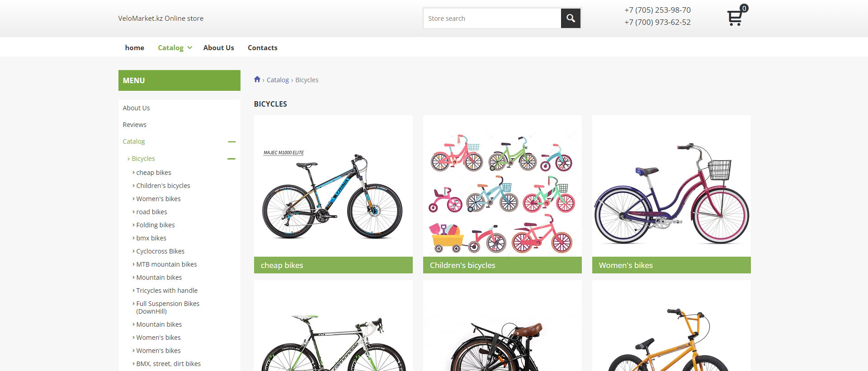Collapse the Bicycles subcategory list
The width and height of the screenshot is (868, 371).
point(231,159)
